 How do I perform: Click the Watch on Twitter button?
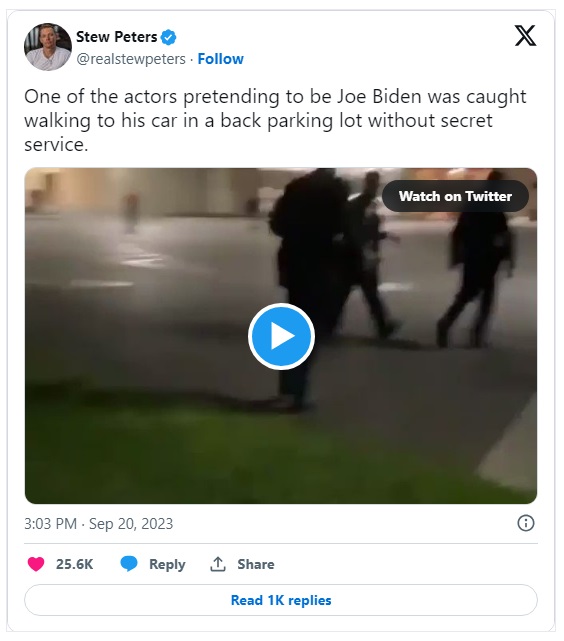coord(455,196)
